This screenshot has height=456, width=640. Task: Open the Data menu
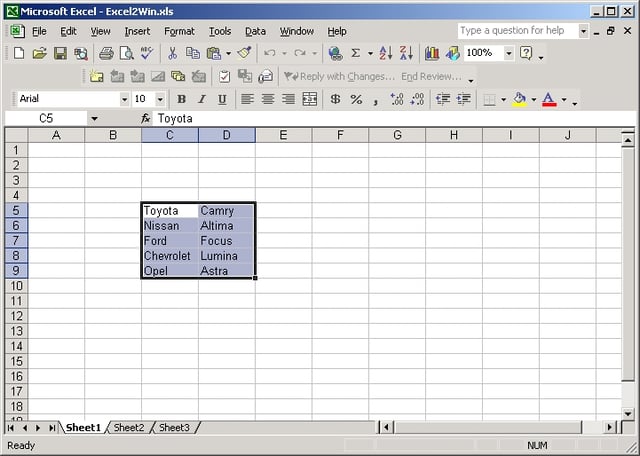coord(256,31)
